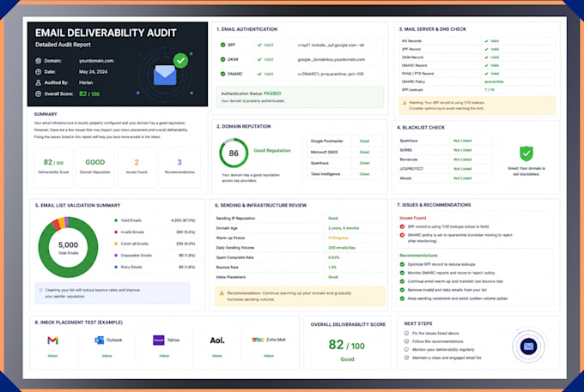584x392 pixels.
Task: Check the 'Maintain a clean and engaged email list' circle
Action: pos(407,358)
